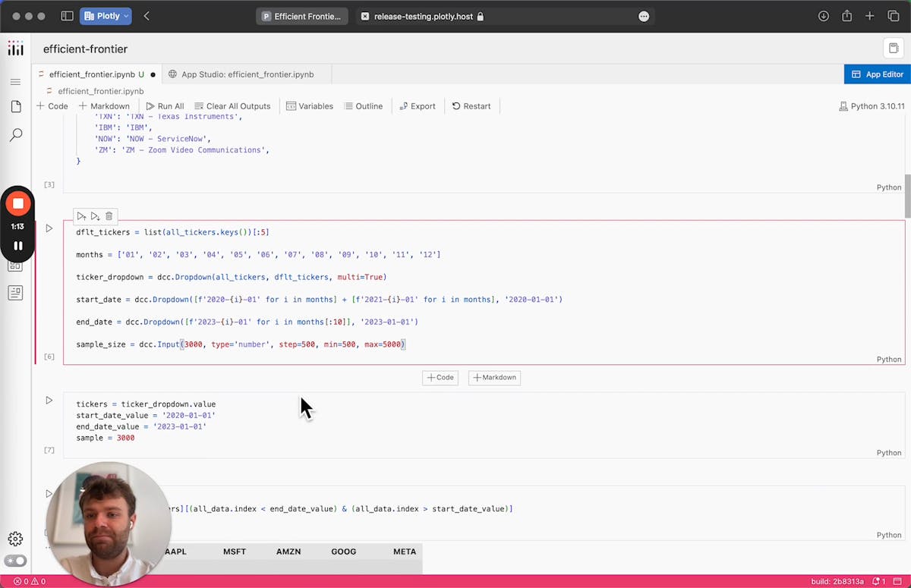
Task: Open the search icon in the left sidebar
Action: (16, 134)
